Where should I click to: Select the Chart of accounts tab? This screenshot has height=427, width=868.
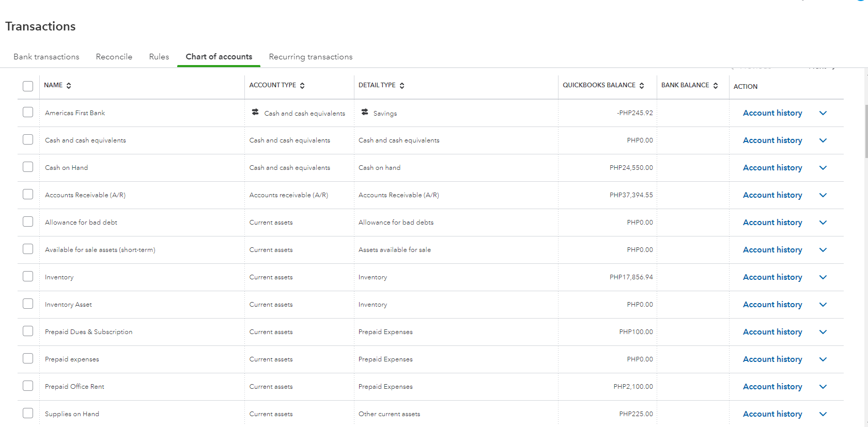[x=219, y=57]
